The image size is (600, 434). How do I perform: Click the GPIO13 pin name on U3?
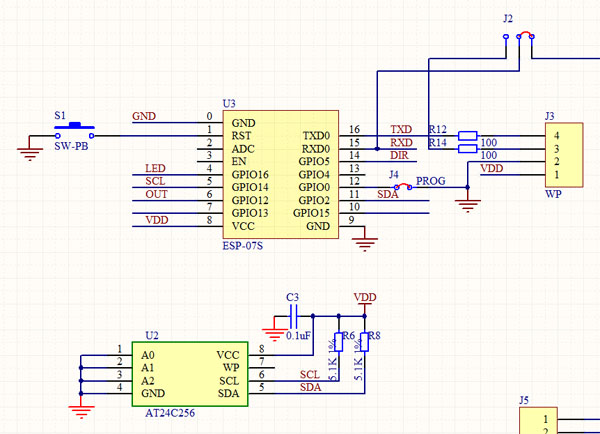[250, 213]
